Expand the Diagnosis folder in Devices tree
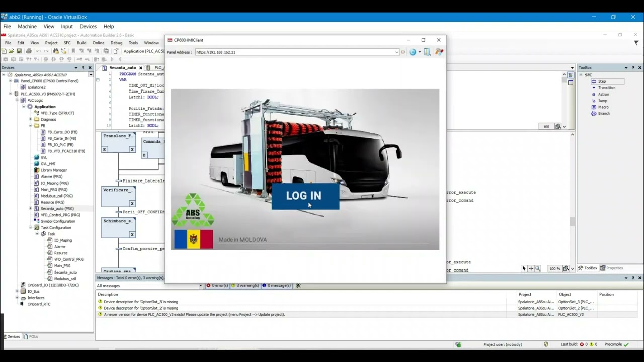This screenshot has height=362, width=644. [x=30, y=120]
